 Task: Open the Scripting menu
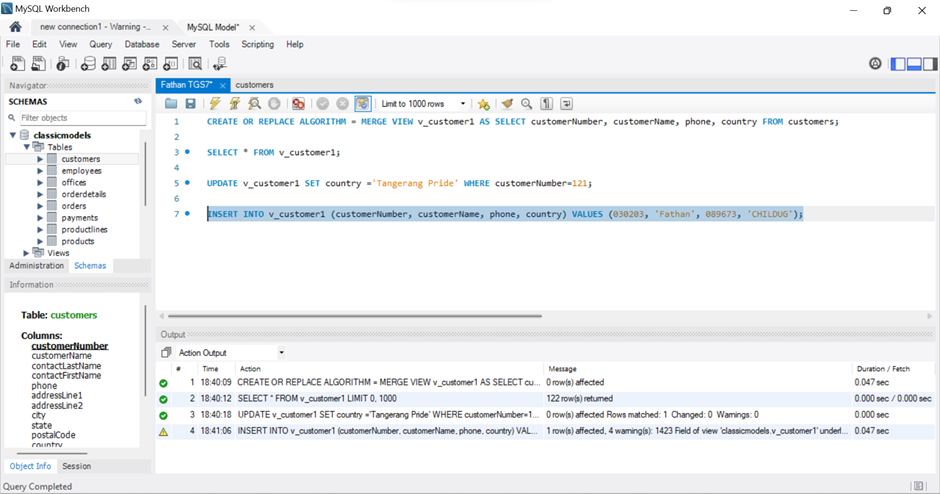(x=257, y=44)
